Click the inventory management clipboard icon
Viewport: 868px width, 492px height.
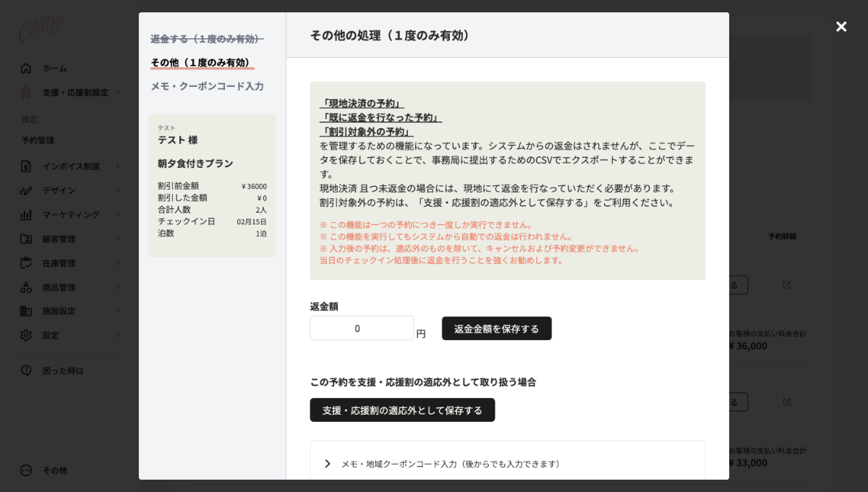click(x=26, y=263)
